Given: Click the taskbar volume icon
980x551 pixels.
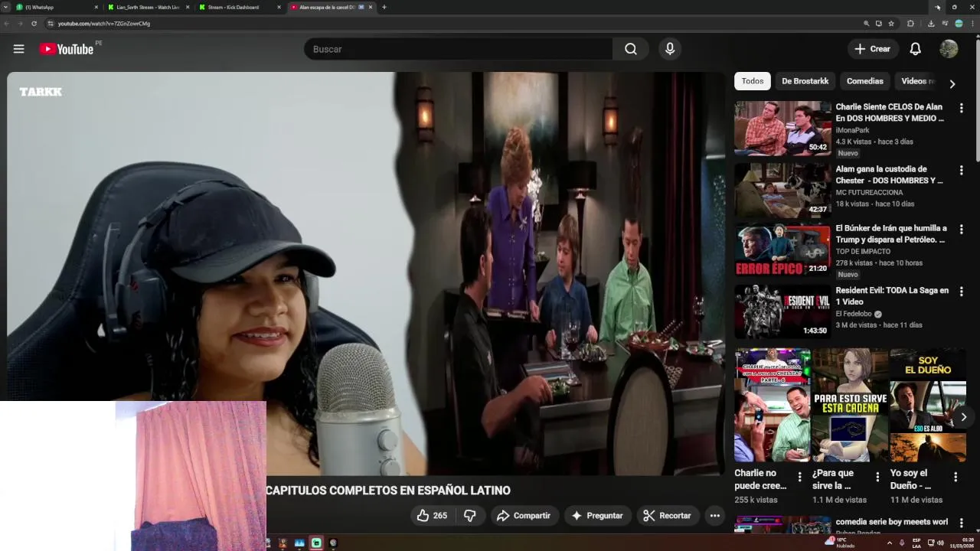Looking at the screenshot, I should point(940,543).
